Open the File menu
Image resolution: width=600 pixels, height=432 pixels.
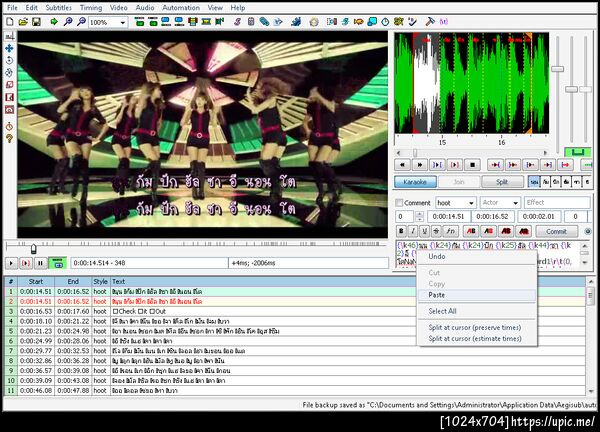13,8
